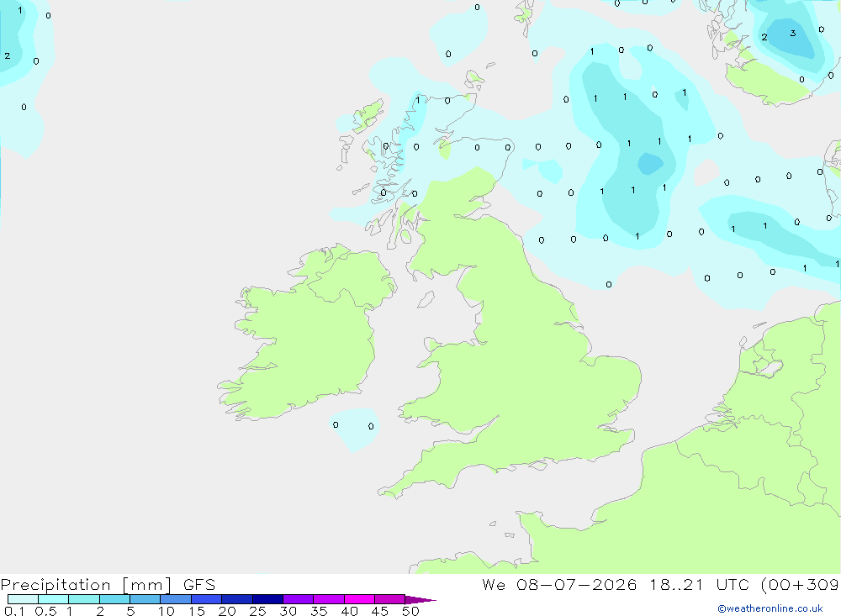Click the legend label '25'

point(257,611)
